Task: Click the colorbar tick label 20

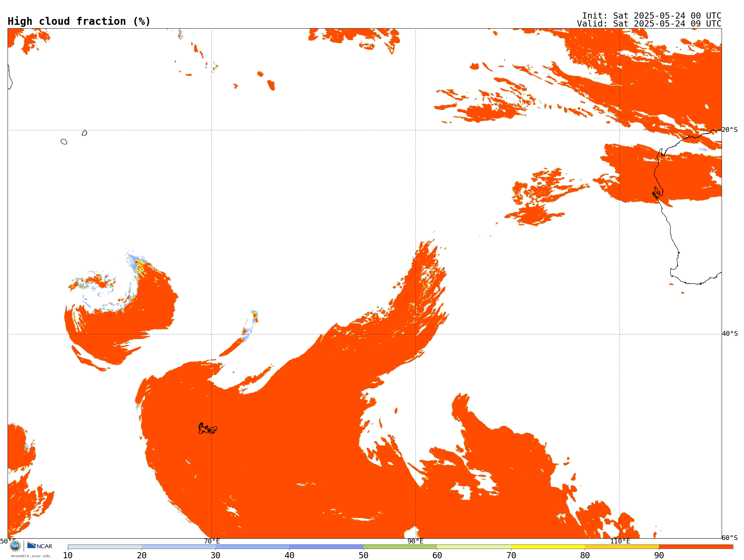Action: tap(142, 555)
